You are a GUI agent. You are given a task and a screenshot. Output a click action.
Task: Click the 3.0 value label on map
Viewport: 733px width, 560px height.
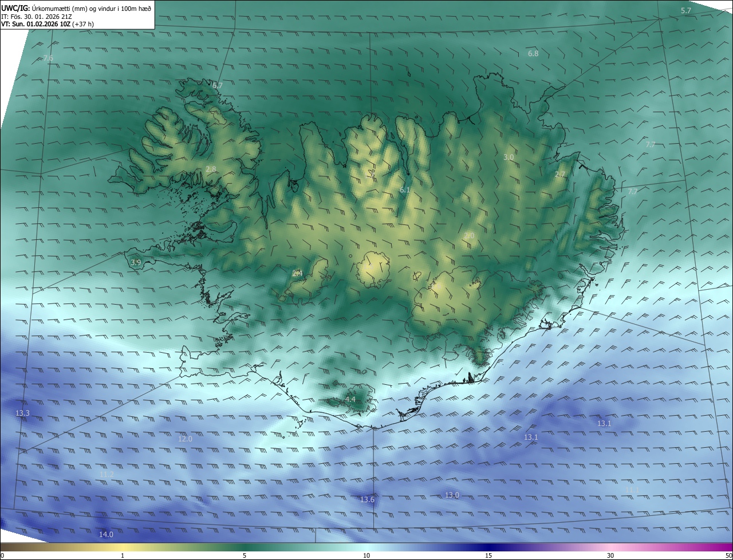pyautogui.click(x=509, y=157)
